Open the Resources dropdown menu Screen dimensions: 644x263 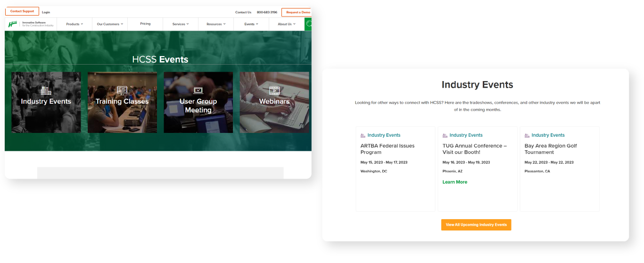click(x=216, y=24)
